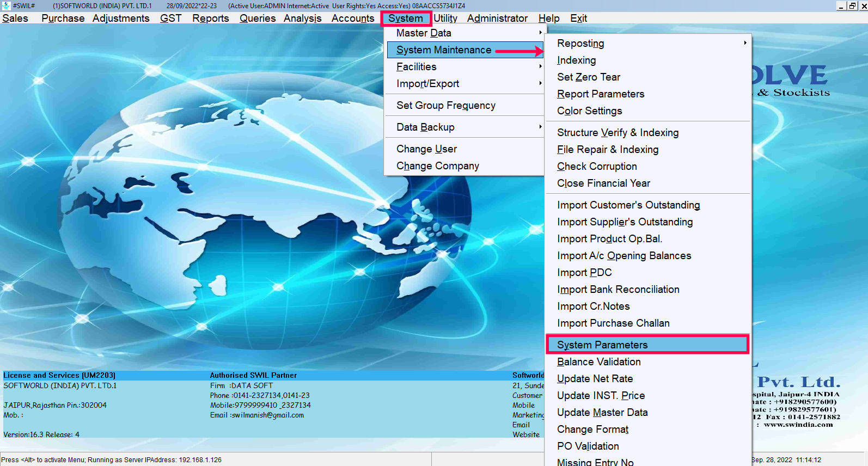The image size is (868, 466).
Task: Open the GST menu
Action: pos(170,19)
